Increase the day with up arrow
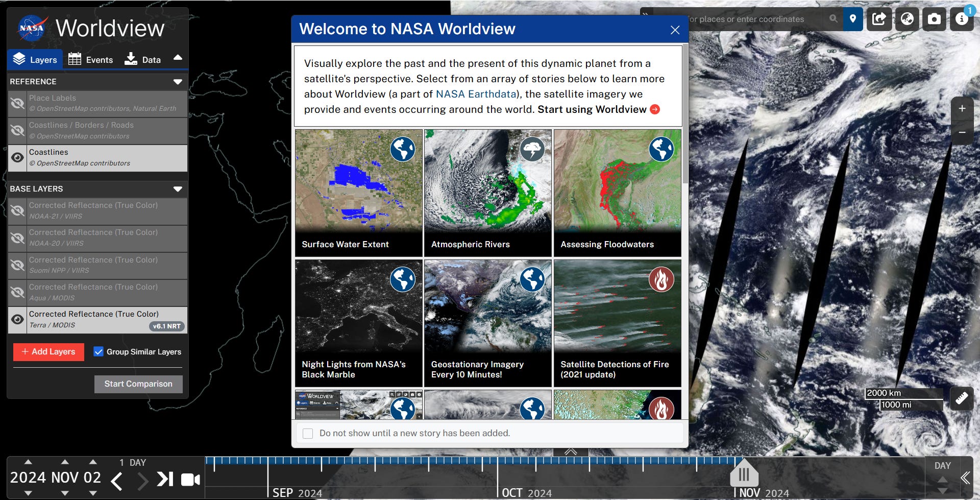 (x=92, y=462)
